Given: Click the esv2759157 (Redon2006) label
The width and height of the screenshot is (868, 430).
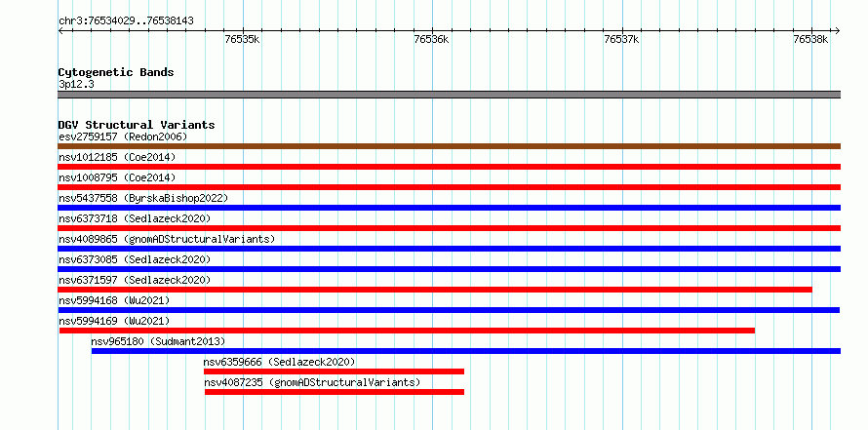Looking at the screenshot, I should 123,137.
